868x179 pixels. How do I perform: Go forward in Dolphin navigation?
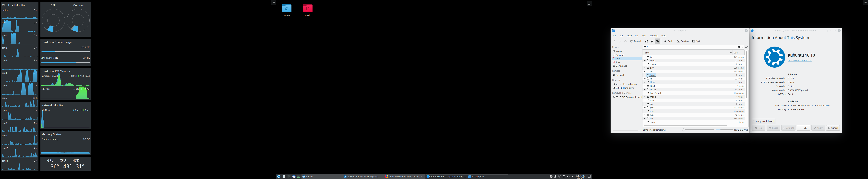coord(620,41)
